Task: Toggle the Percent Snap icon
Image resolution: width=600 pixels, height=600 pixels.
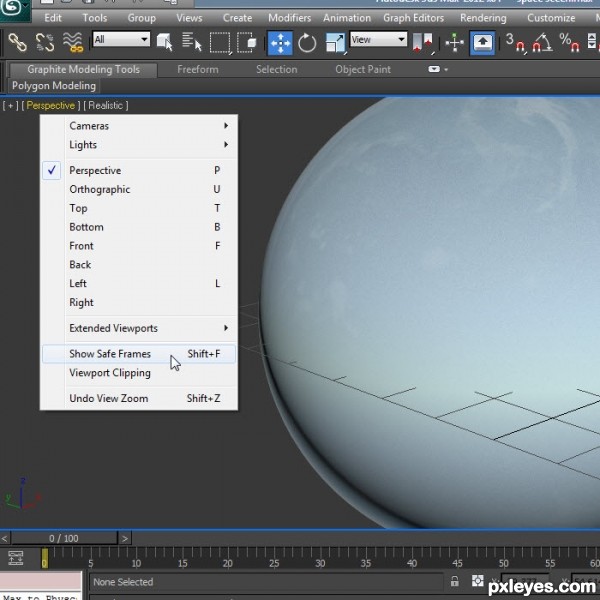Action: coord(569,42)
